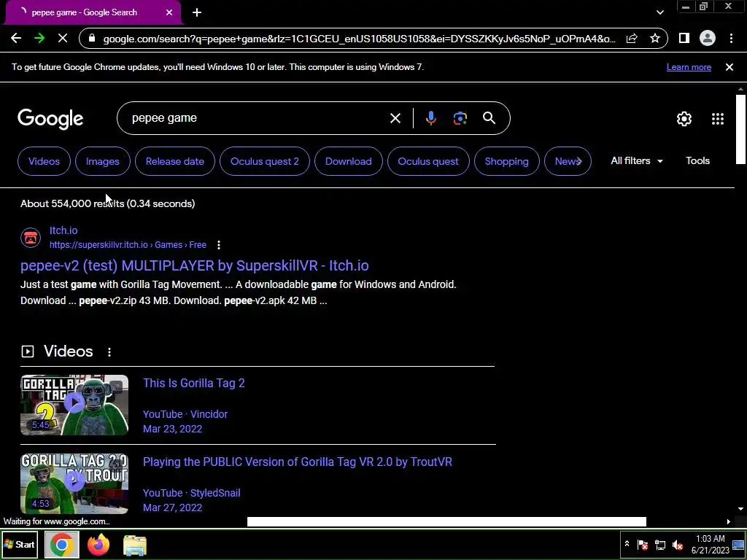Image resolution: width=747 pixels, height=560 pixels.
Task: Open Playing the PUBLIC Version video link
Action: (298, 462)
